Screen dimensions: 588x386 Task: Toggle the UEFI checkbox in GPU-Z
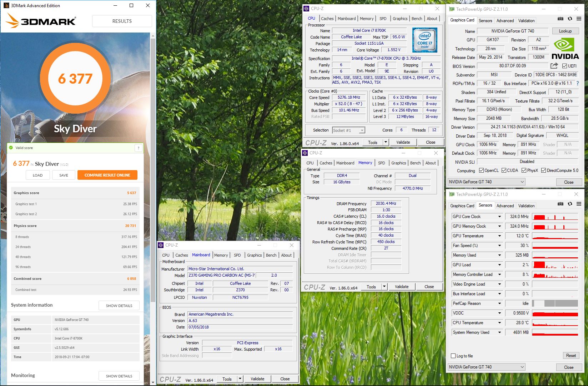click(564, 66)
